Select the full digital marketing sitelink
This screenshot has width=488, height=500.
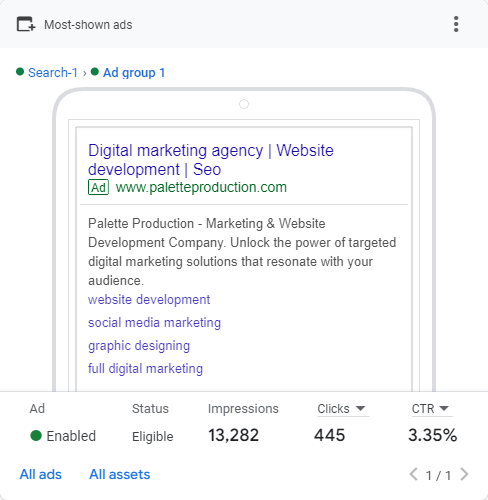point(145,369)
